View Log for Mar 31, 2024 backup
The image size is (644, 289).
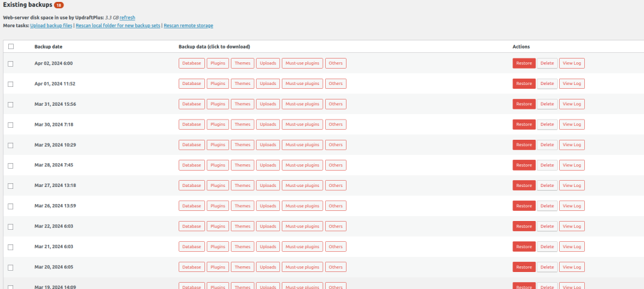click(572, 104)
